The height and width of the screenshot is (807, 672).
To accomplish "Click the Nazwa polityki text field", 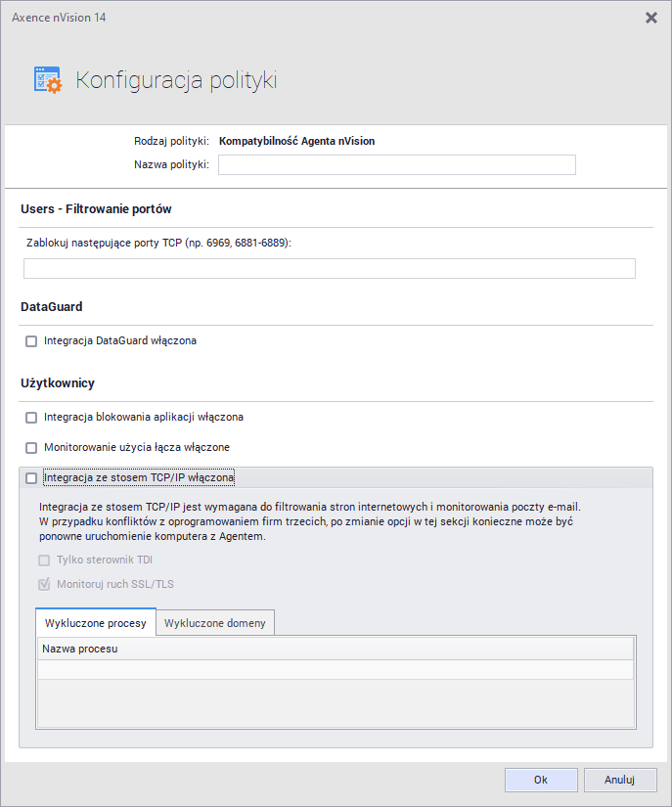I will coord(396,164).
